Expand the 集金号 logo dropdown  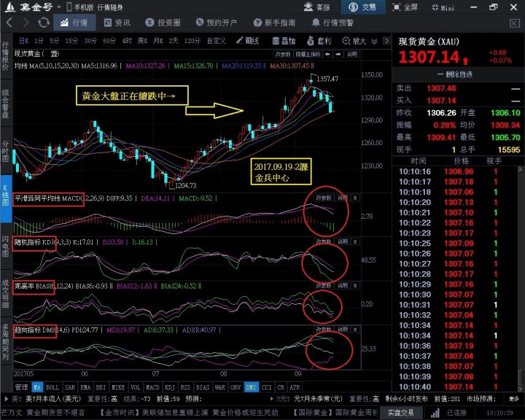(x=59, y=7)
